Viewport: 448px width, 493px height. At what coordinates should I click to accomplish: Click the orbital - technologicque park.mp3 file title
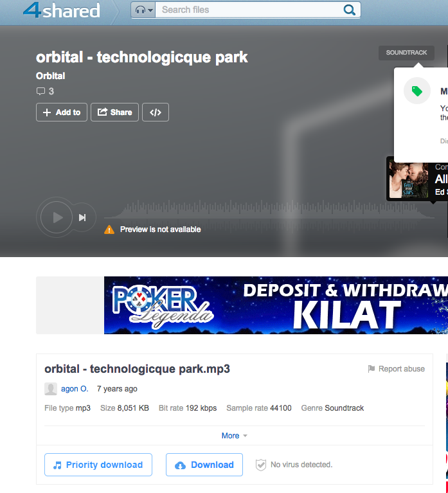click(x=137, y=369)
